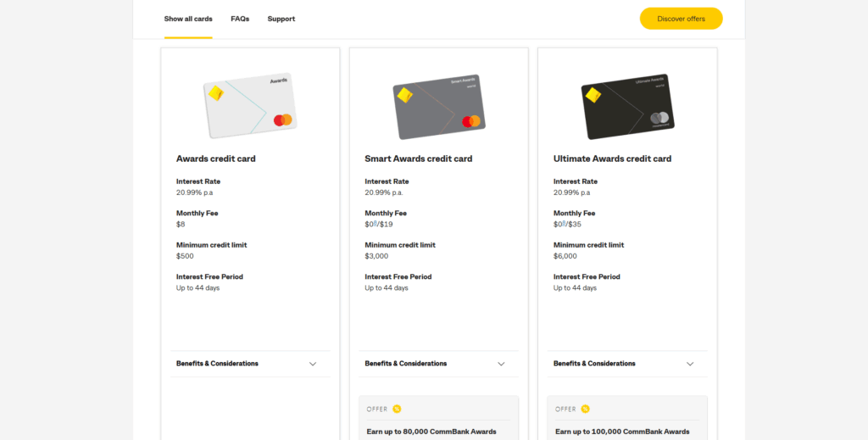The image size is (868, 440).
Task: Click the Smart Awards offer percent icon
Action: tap(397, 409)
